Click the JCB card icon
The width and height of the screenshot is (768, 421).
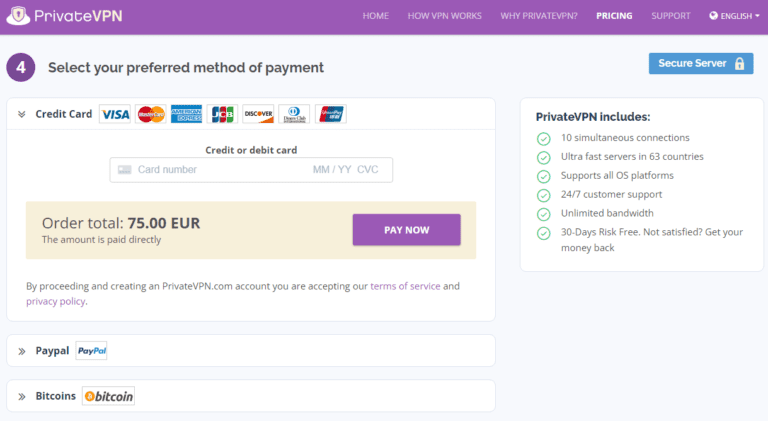coord(223,114)
